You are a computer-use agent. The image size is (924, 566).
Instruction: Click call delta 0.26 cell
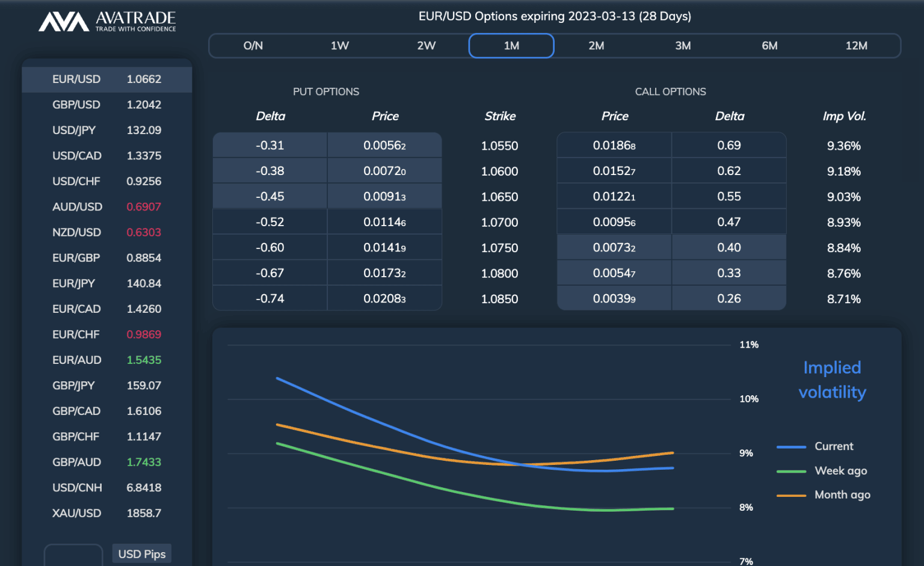pyautogui.click(x=729, y=299)
